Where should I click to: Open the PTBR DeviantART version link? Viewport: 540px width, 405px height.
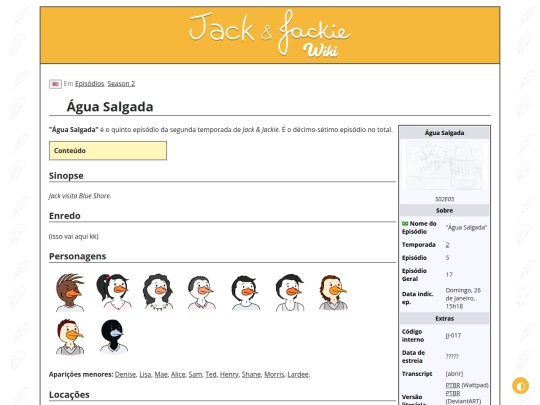tap(453, 393)
